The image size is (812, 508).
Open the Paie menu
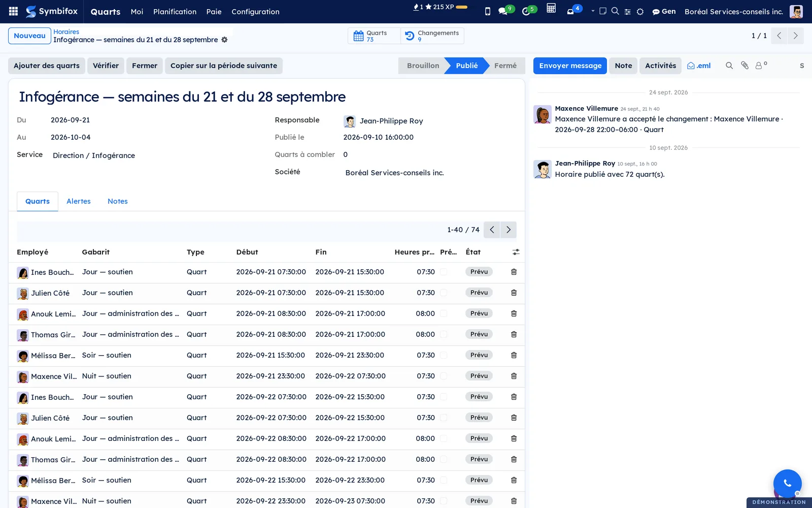pyautogui.click(x=214, y=11)
